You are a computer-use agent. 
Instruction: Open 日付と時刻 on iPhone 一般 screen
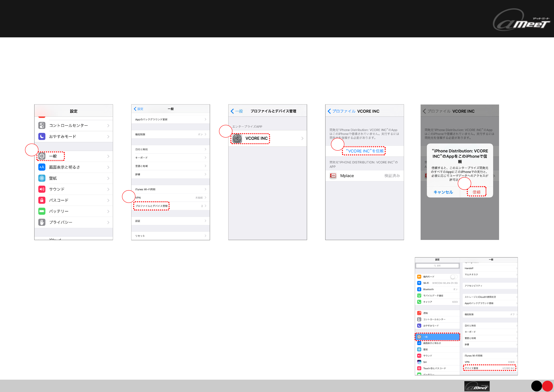point(171,149)
